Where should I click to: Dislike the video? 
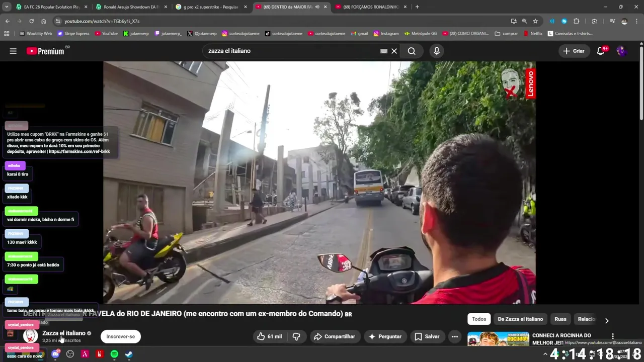pos(297,336)
